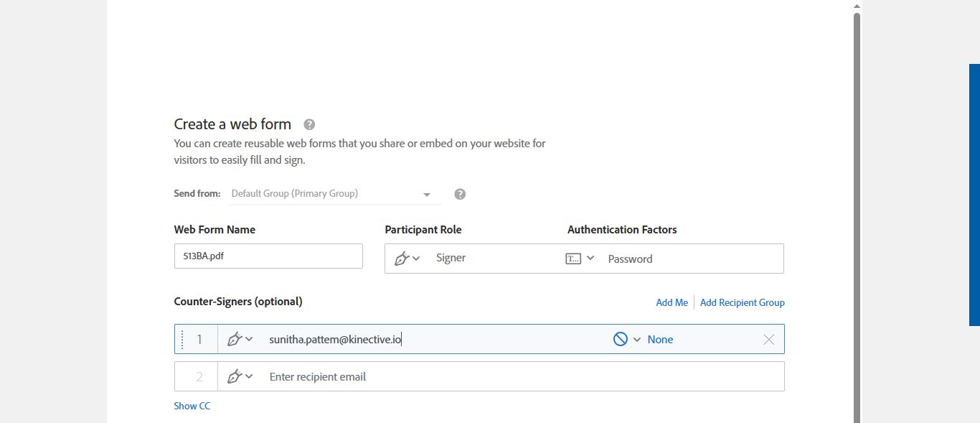Image resolution: width=980 pixels, height=423 pixels.
Task: Click the Show CC link
Action: click(x=192, y=406)
